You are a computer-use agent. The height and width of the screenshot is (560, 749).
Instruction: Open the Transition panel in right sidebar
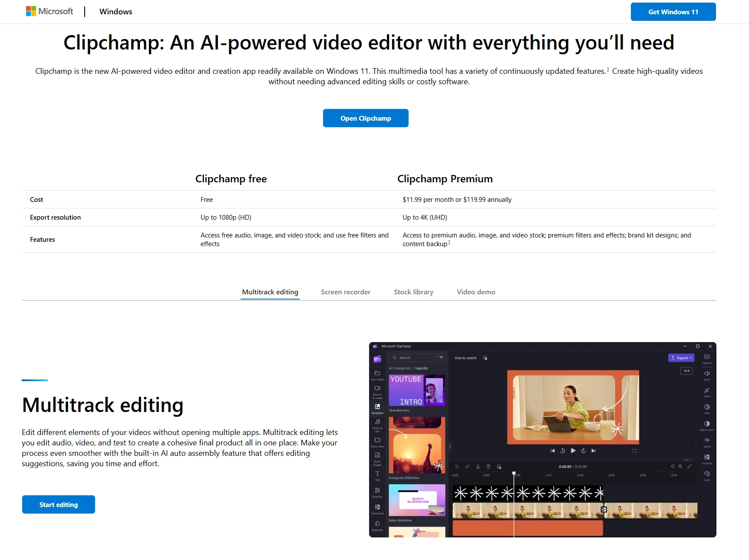[707, 459]
